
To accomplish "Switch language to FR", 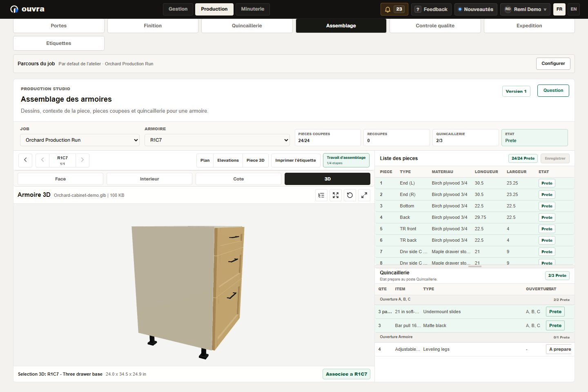I will tap(559, 9).
